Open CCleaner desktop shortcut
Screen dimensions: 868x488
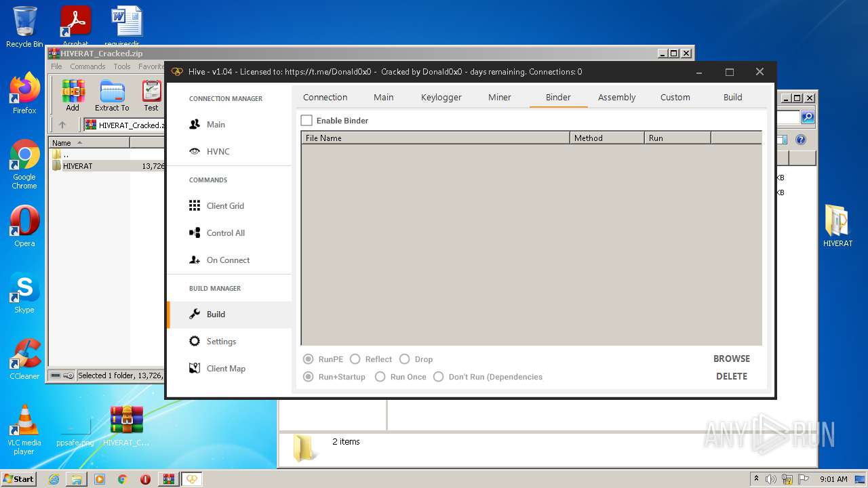(24, 359)
